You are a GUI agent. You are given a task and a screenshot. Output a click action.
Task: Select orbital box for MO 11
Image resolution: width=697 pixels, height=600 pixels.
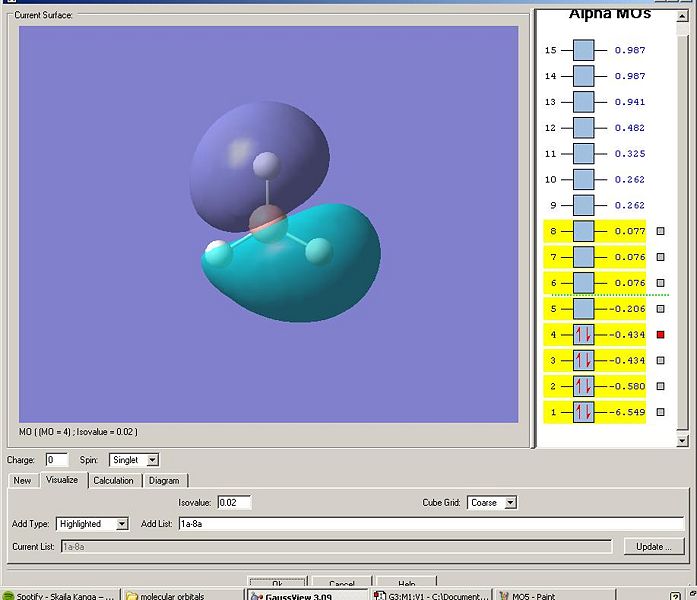[583, 153]
